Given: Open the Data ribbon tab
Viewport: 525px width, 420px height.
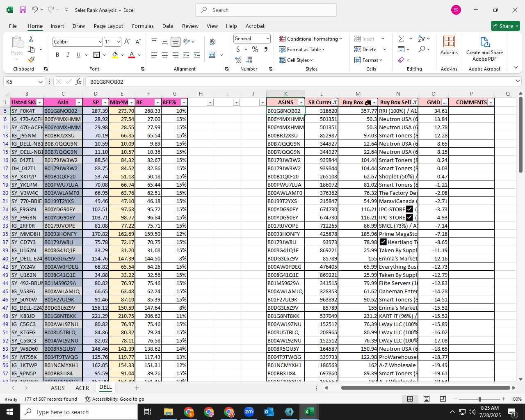Looking at the screenshot, I should [168, 26].
